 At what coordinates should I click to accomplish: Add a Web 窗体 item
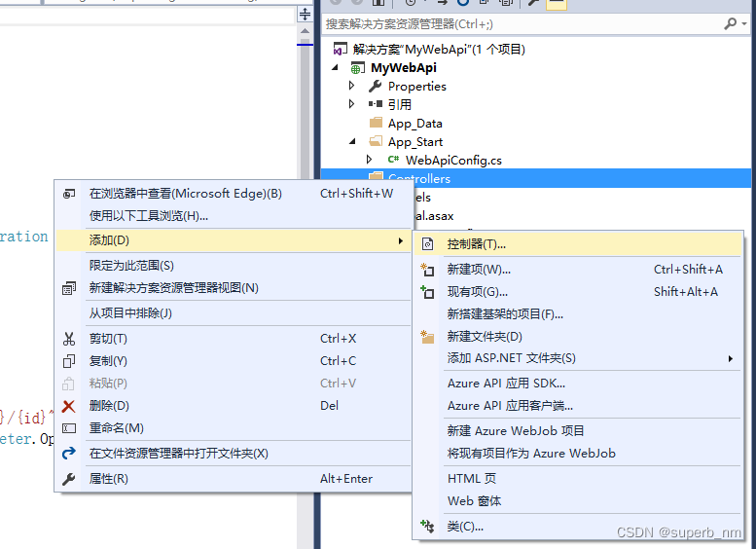(x=578, y=501)
